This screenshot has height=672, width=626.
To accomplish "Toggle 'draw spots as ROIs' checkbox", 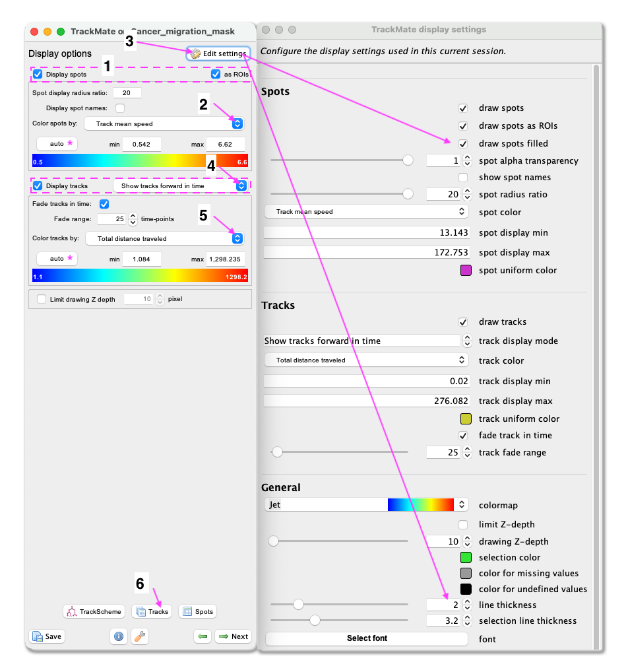I will 463,126.
